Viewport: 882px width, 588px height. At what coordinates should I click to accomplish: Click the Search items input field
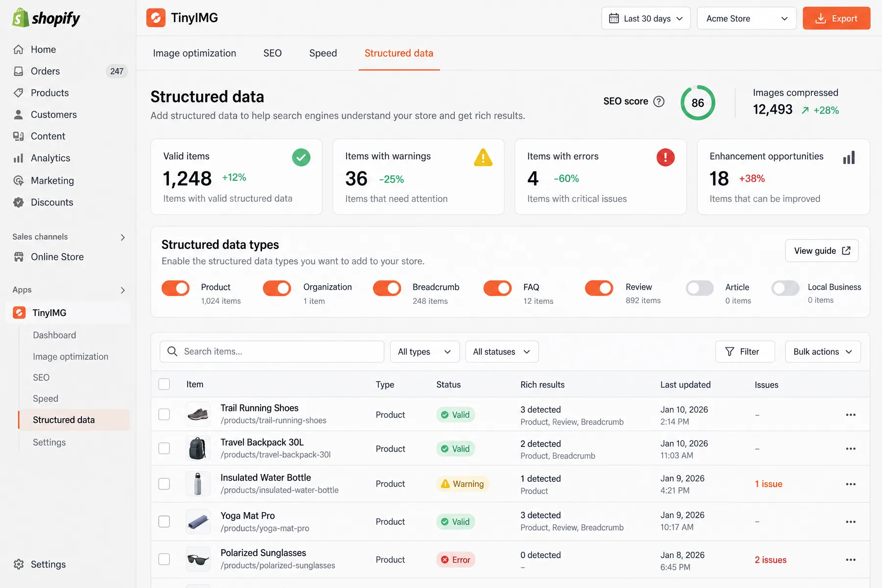(272, 352)
